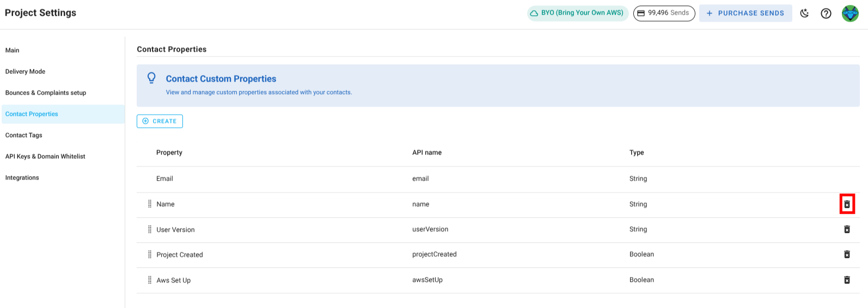Select the Email property row
Image resolution: width=868 pixels, height=308 pixels.
pyautogui.click(x=498, y=179)
